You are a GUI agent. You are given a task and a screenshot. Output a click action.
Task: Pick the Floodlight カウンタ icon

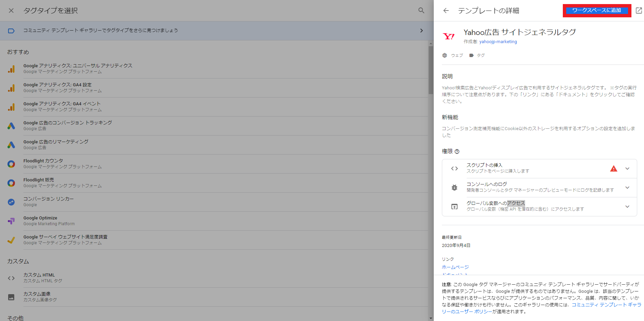[11, 164]
